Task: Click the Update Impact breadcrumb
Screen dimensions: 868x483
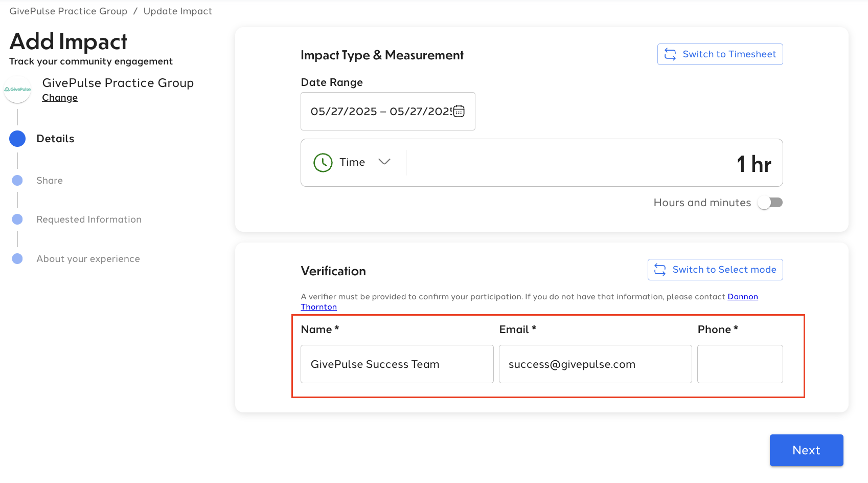Action: pyautogui.click(x=178, y=11)
